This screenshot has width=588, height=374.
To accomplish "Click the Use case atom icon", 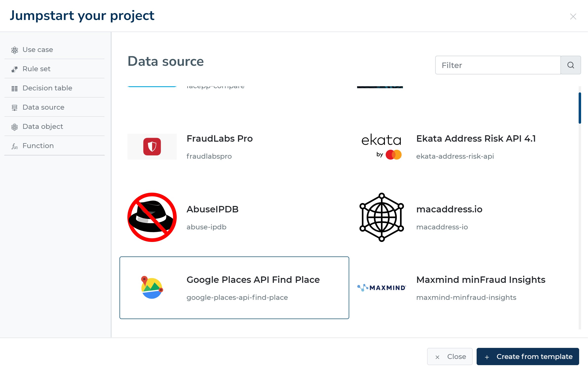I will [x=15, y=50].
